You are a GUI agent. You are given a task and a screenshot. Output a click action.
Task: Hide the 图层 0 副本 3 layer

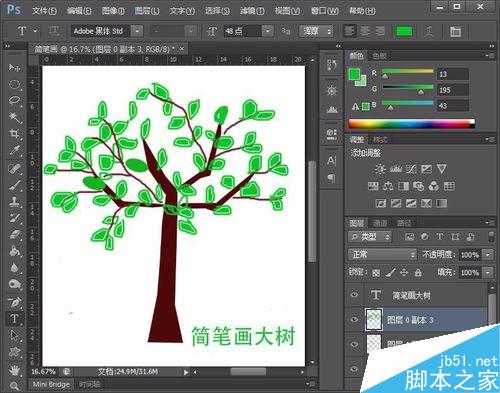[x=354, y=319]
